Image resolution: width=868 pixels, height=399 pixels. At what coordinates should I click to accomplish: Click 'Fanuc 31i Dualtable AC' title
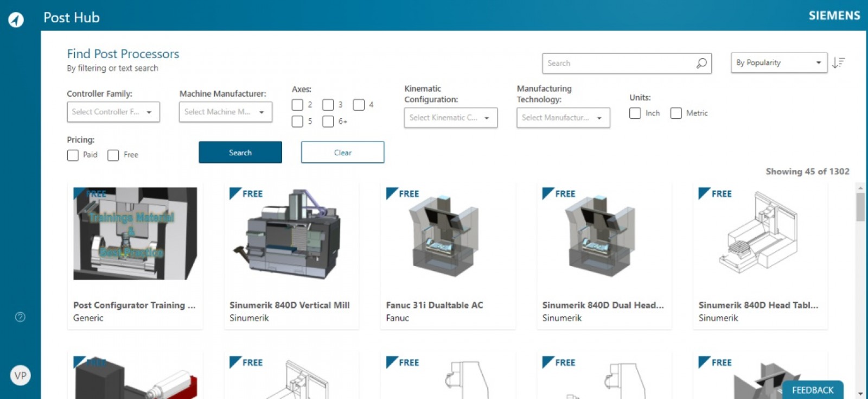pyautogui.click(x=435, y=305)
